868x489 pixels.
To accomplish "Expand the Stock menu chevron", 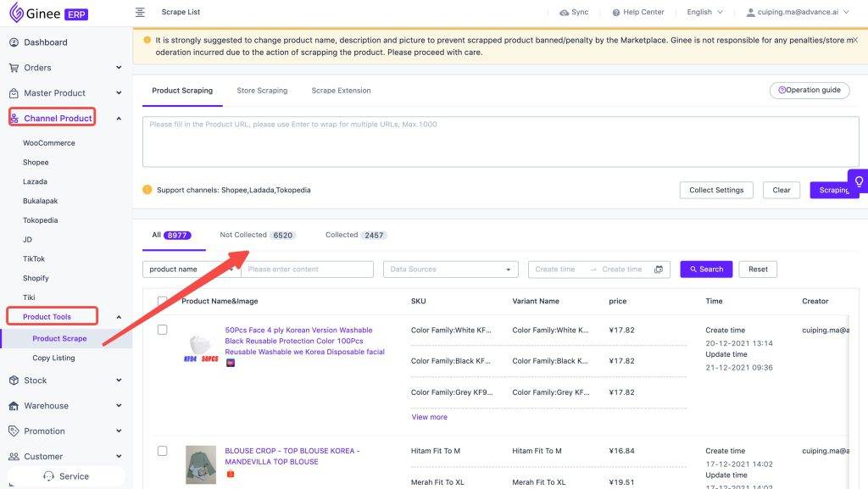I will [x=119, y=381].
